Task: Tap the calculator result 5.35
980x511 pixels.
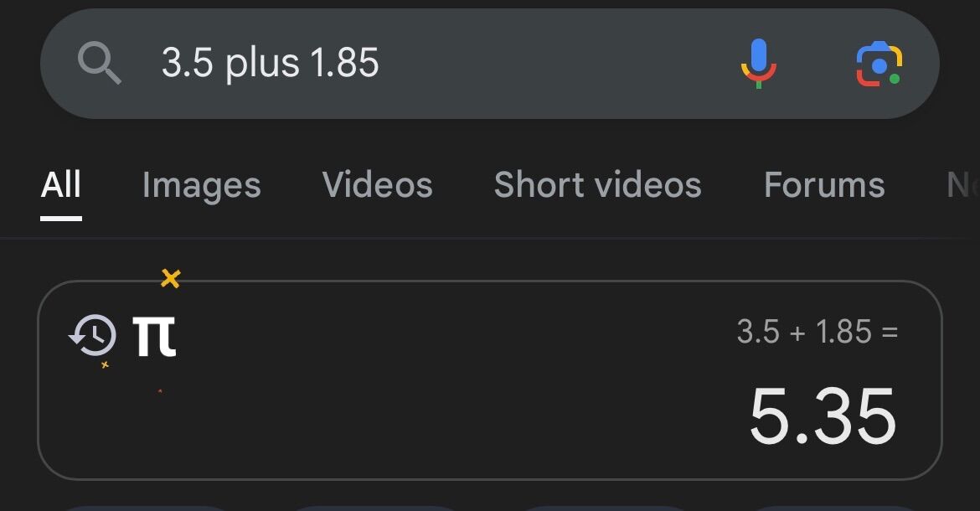Action: [x=823, y=416]
